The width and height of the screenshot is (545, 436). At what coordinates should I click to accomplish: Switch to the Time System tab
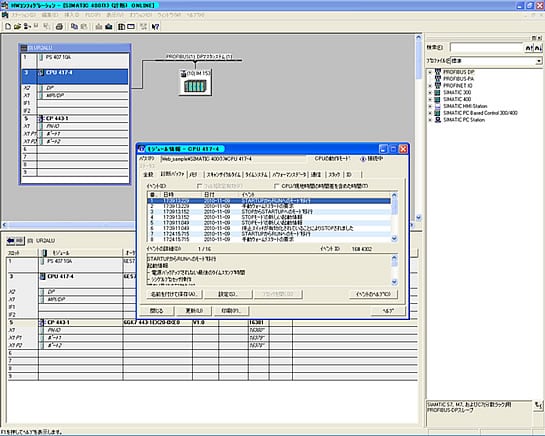pos(256,175)
